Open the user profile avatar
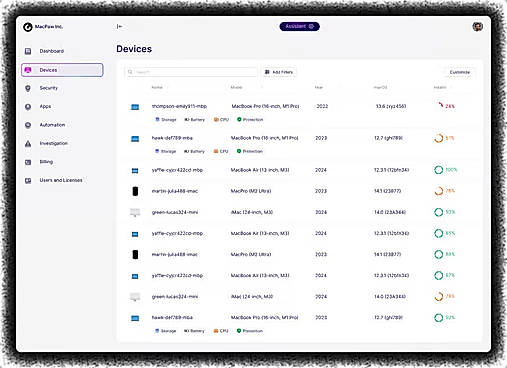This screenshot has width=507, height=368. click(477, 27)
